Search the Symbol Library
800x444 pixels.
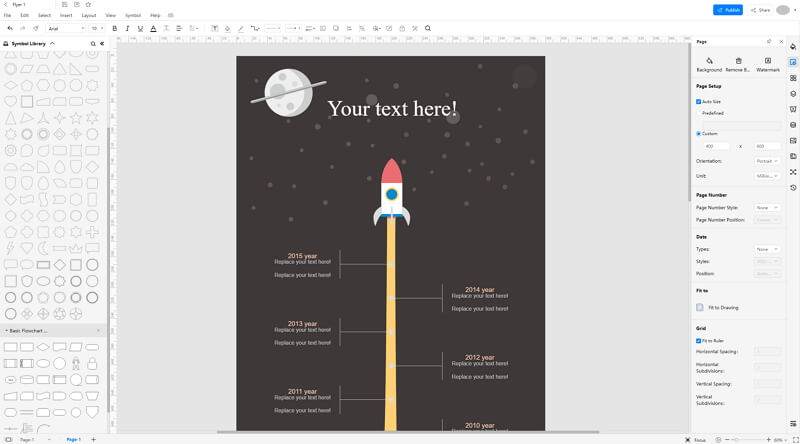coord(93,44)
